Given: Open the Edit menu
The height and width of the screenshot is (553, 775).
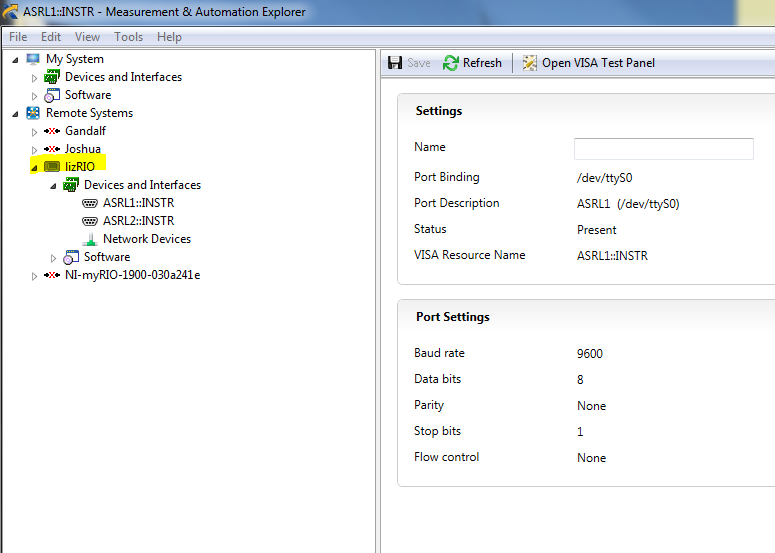Looking at the screenshot, I should [50, 37].
